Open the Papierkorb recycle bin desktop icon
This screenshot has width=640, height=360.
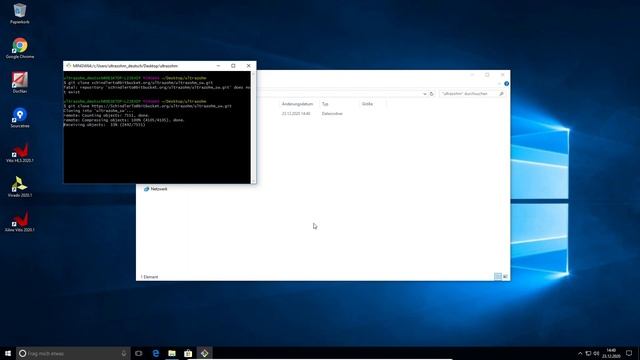pos(20,13)
